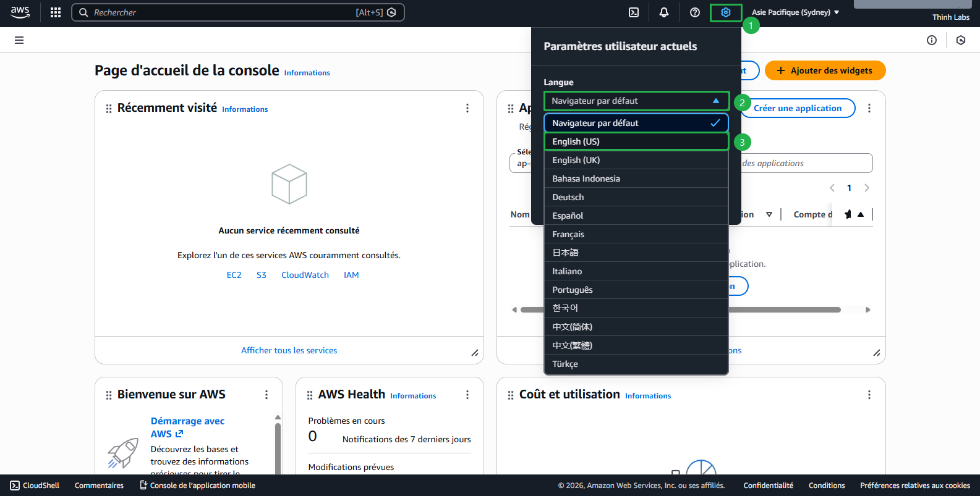This screenshot has width=980, height=496.
Task: Click Applications widget resize corner handle
Action: (x=877, y=353)
